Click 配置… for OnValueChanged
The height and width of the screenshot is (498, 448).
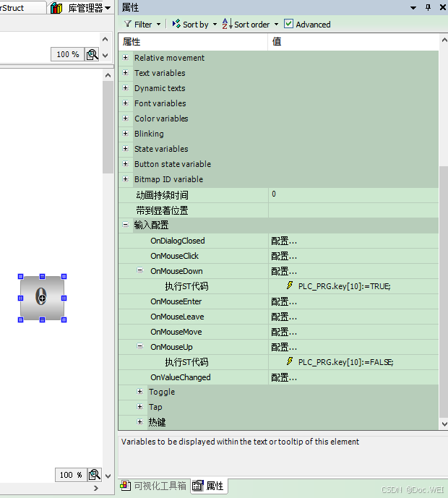pyautogui.click(x=284, y=377)
